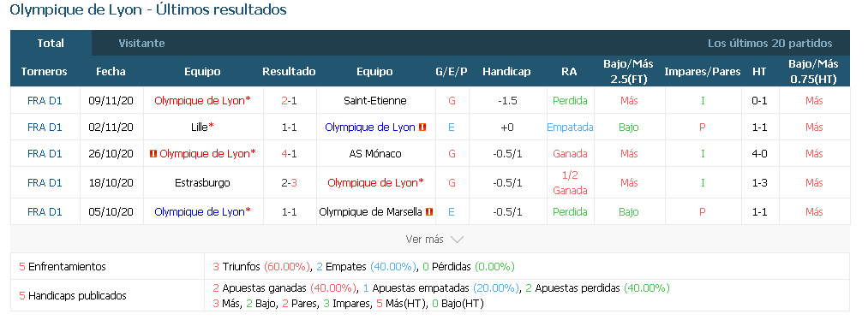Click the red card icon beside Lille match Lyon
Screen dimensions: 868x320
coord(422,127)
